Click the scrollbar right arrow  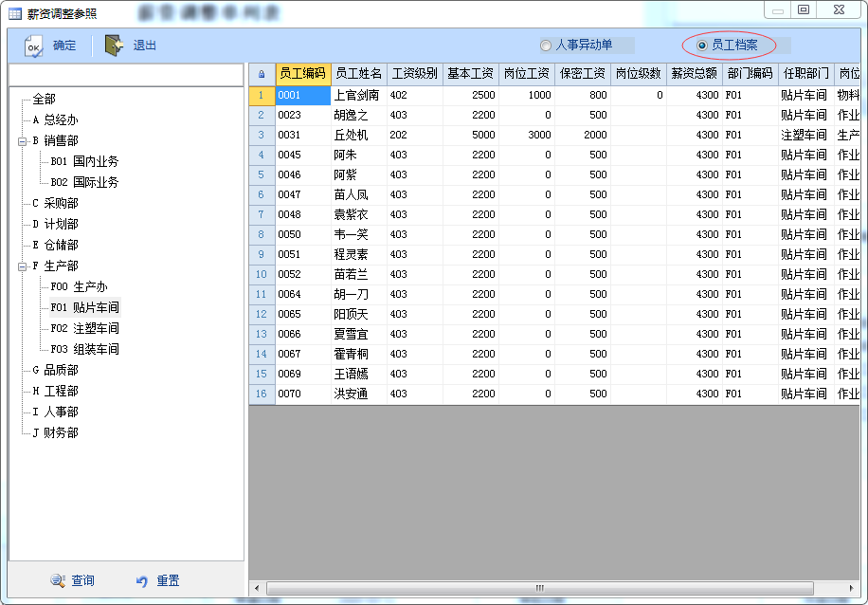[852, 588]
